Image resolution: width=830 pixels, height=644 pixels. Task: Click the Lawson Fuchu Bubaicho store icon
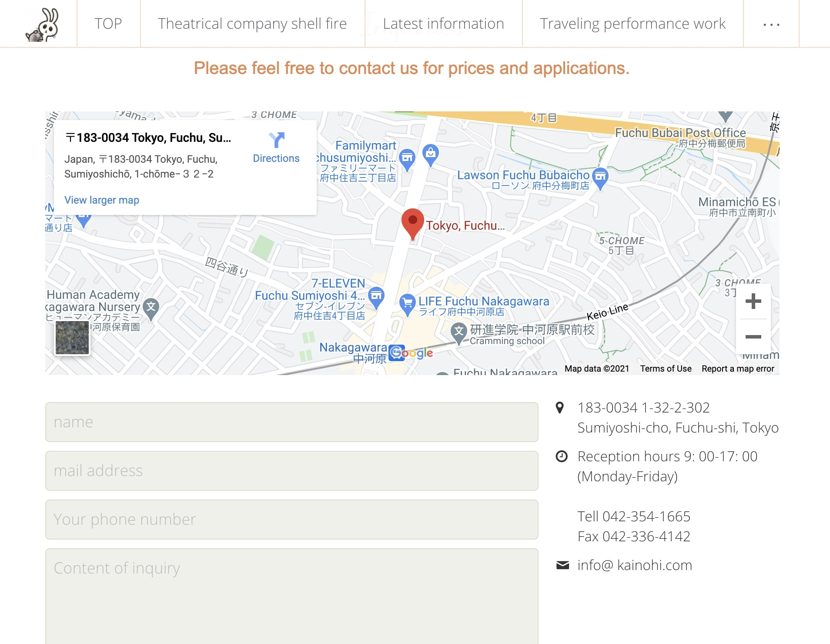(600, 176)
